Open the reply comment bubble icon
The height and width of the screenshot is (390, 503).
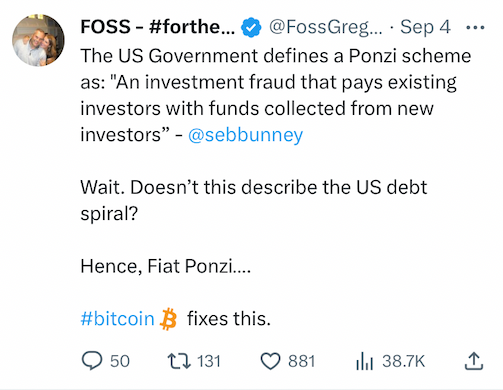click(92, 361)
